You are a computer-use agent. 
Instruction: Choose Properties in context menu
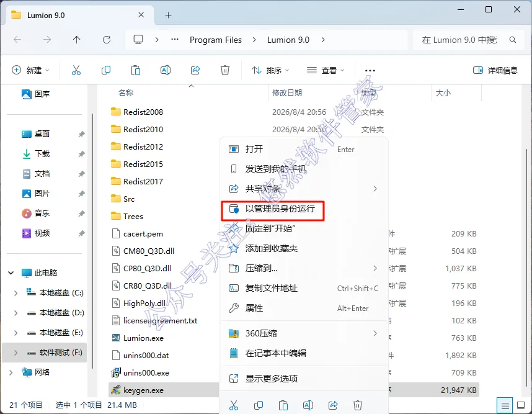click(303, 308)
